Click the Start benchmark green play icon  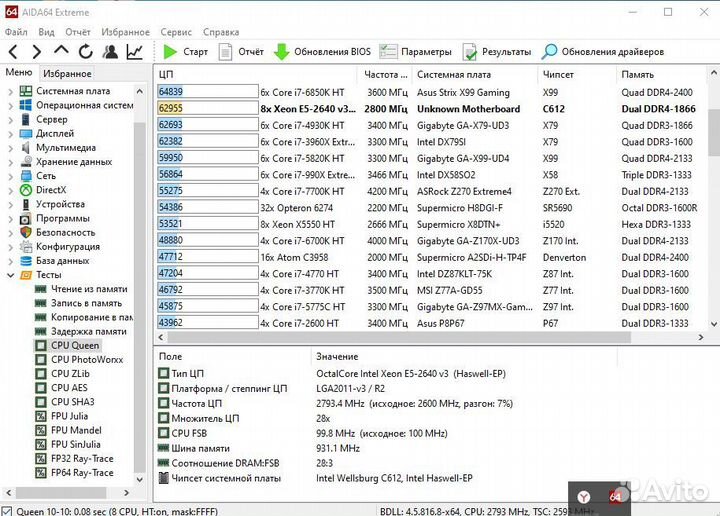click(171, 51)
